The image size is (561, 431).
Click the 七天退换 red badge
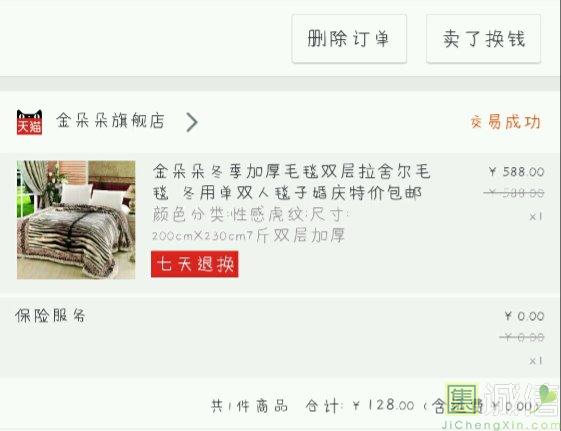coord(195,264)
